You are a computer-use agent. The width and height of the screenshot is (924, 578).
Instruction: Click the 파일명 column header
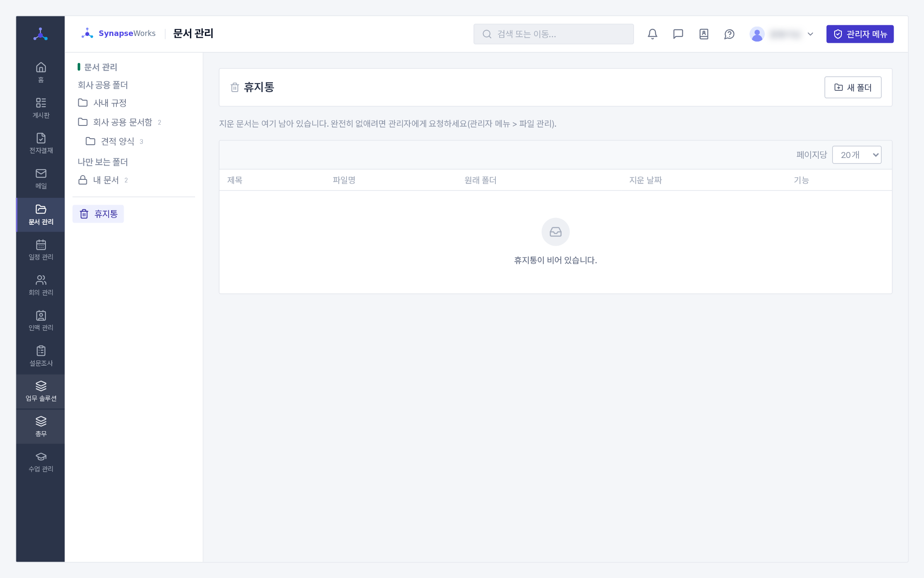[344, 180]
